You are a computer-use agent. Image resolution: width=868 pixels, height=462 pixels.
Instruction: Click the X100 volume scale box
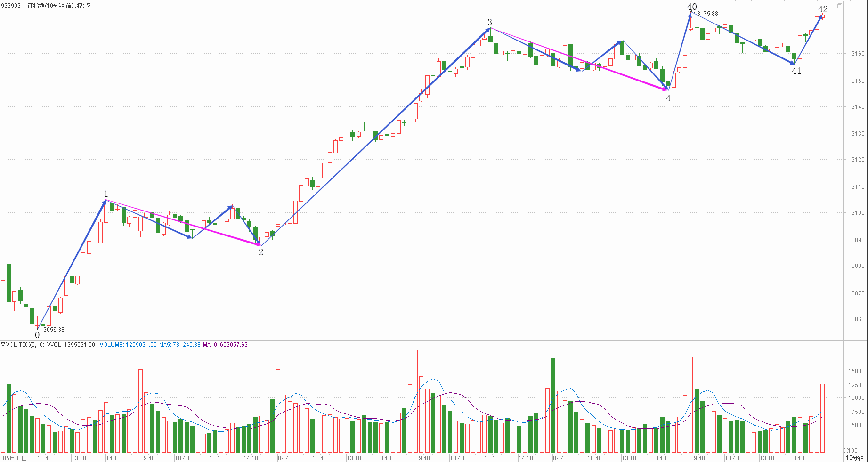click(x=851, y=450)
